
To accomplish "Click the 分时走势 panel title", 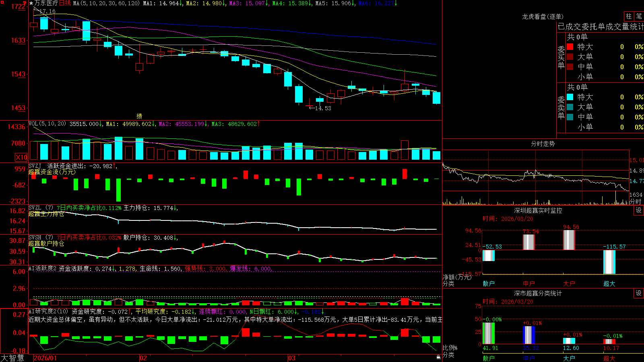I will [x=543, y=144].
